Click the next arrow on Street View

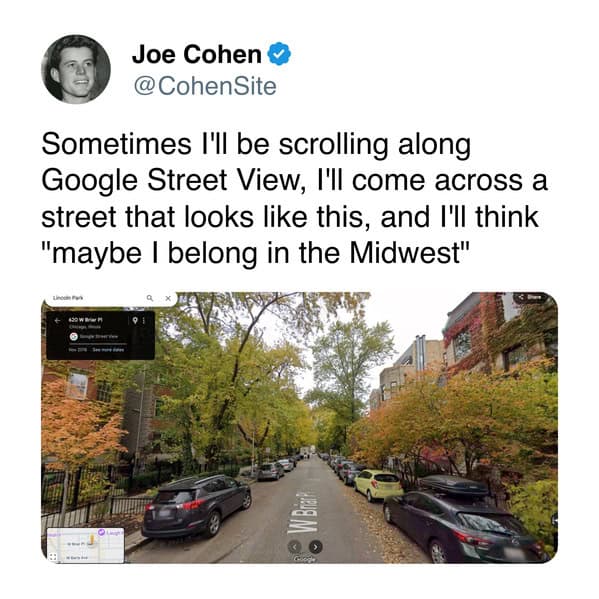point(315,547)
